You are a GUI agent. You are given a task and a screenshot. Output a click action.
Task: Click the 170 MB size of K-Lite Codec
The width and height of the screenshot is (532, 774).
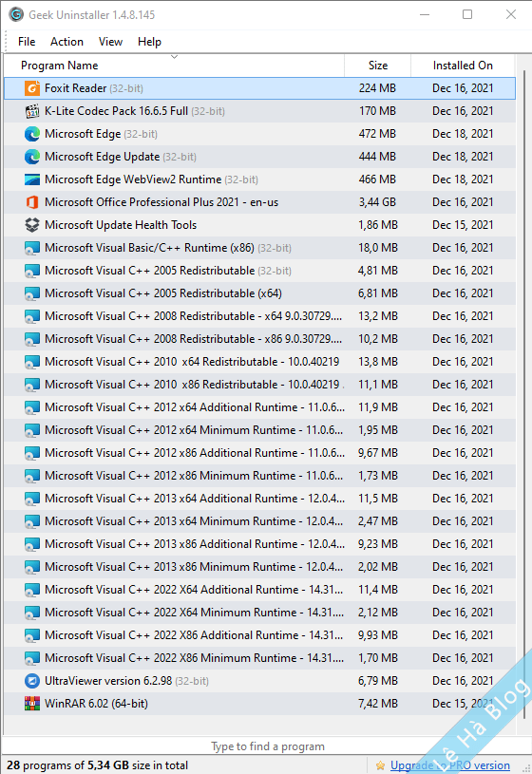pyautogui.click(x=377, y=111)
